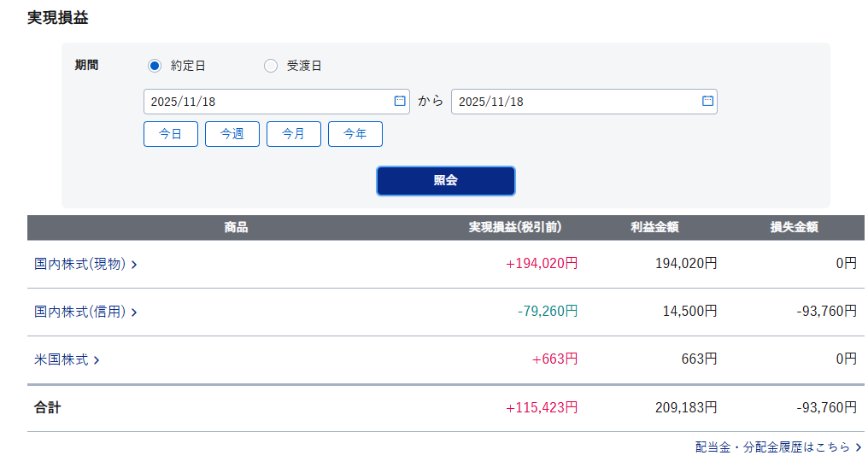Click the chevron arrow next to 国内株式(現物)
This screenshot has width=868, height=467.
(134, 265)
